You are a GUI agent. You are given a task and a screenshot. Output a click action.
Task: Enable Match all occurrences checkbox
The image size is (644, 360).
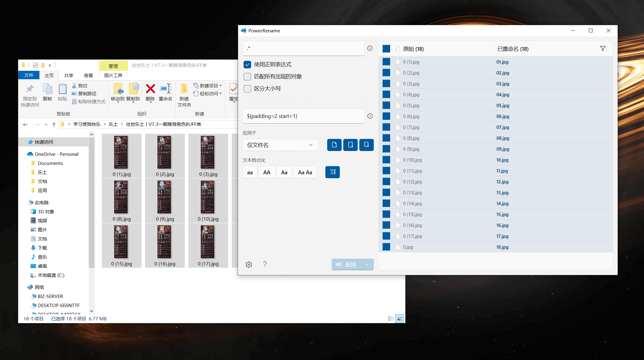247,77
